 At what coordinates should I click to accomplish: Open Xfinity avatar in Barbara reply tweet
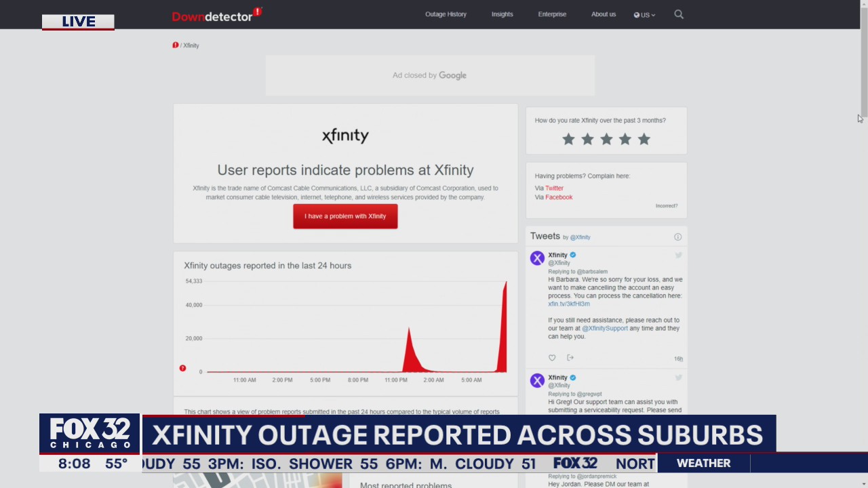(537, 258)
